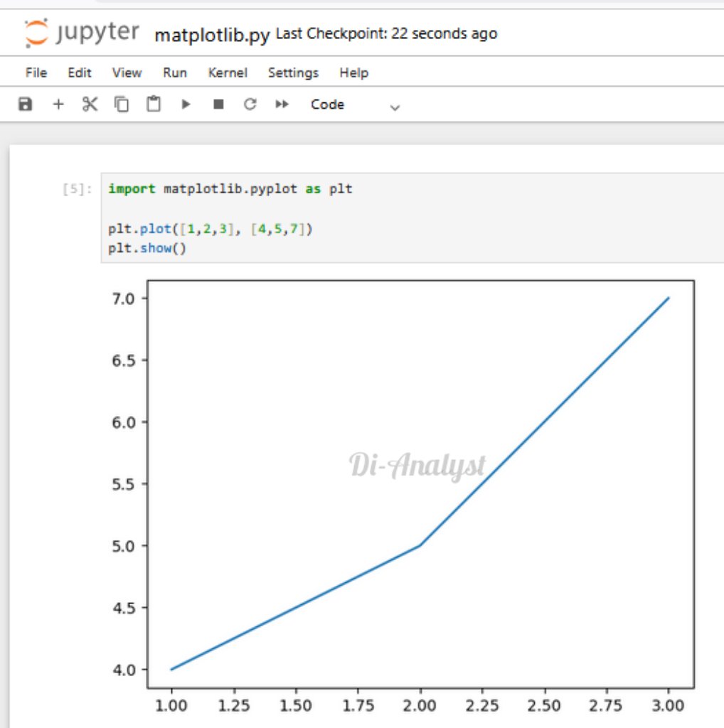Click the 4.0 y-axis tick label

click(124, 670)
